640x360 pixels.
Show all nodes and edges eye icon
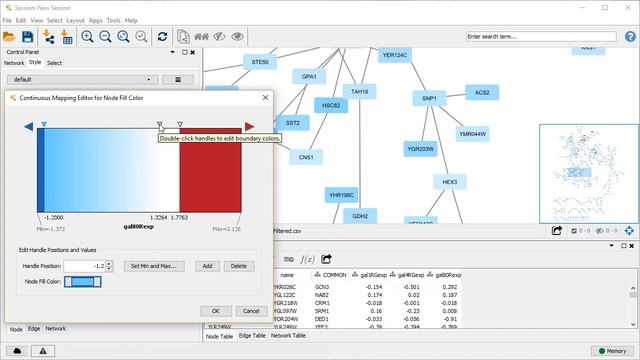point(237,37)
